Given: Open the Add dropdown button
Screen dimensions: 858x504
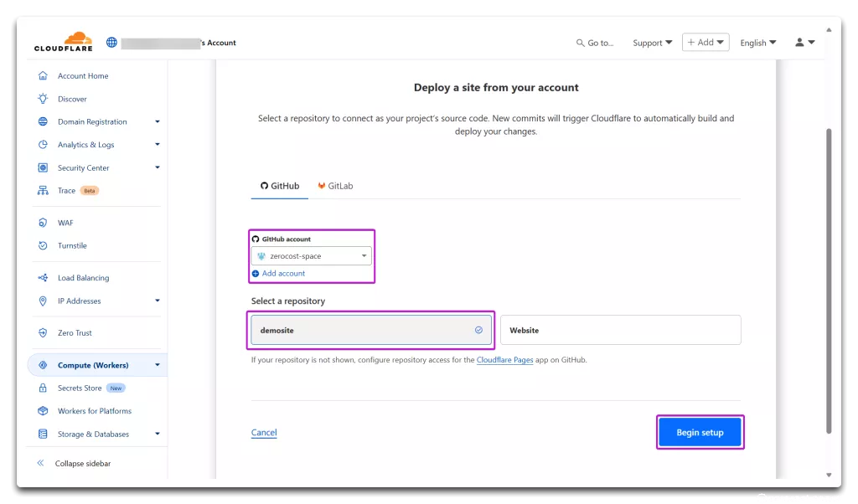Looking at the screenshot, I should [x=706, y=42].
